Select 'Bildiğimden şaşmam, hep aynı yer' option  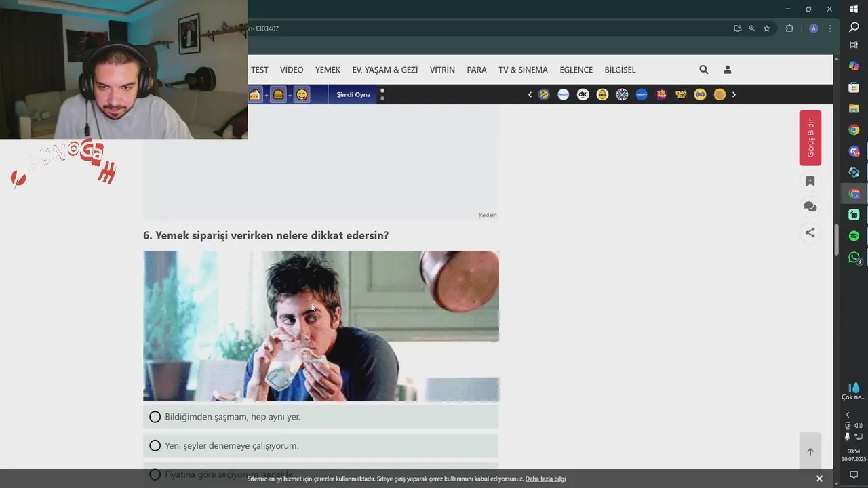coord(321,417)
